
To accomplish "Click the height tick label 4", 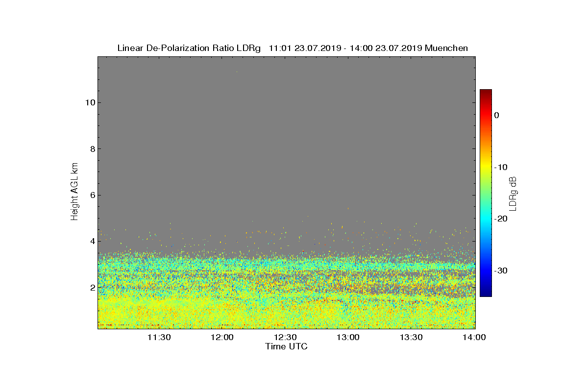I will [x=92, y=241].
